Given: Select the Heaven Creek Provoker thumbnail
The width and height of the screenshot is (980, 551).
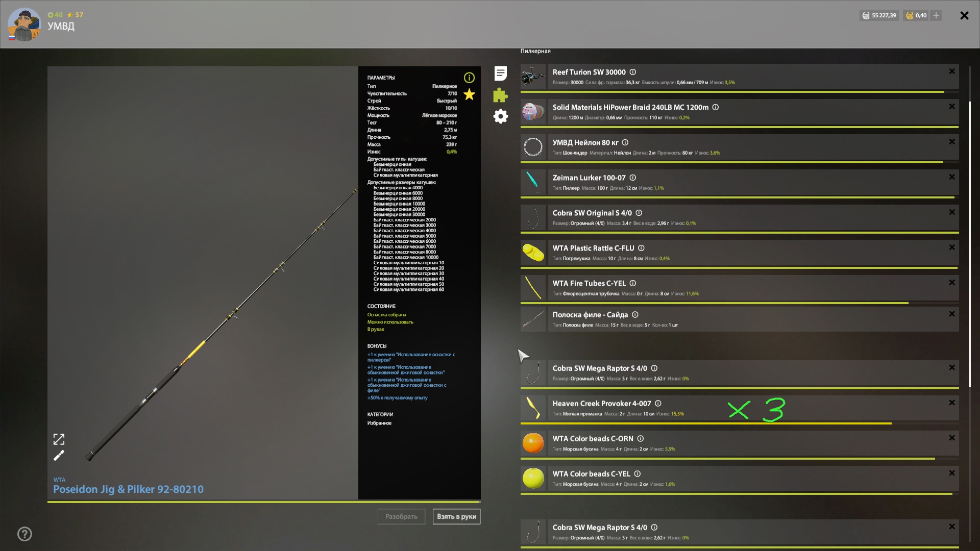Looking at the screenshot, I should tap(533, 408).
